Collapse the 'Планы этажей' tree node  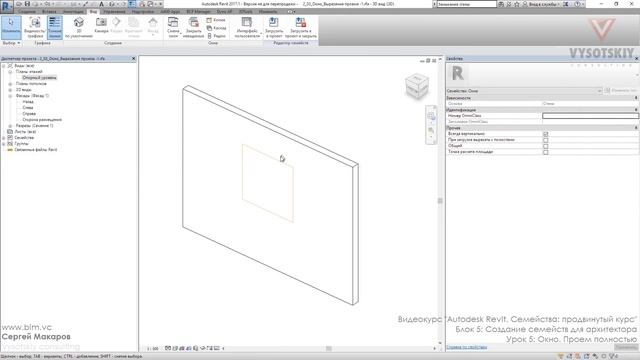tap(10, 72)
